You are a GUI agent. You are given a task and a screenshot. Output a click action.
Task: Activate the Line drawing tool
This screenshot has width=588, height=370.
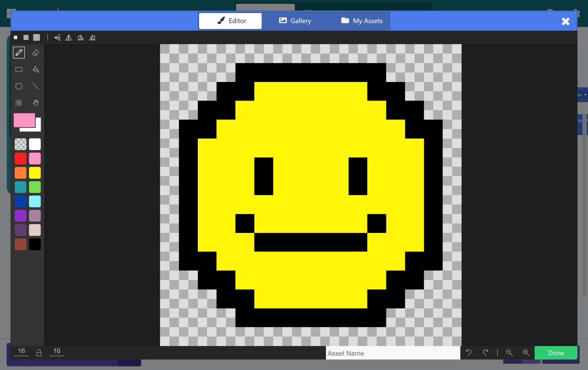pos(36,86)
